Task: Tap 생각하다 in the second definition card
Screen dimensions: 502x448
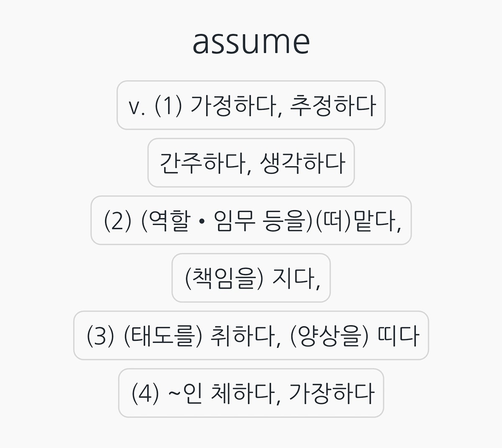Action: coord(302,163)
